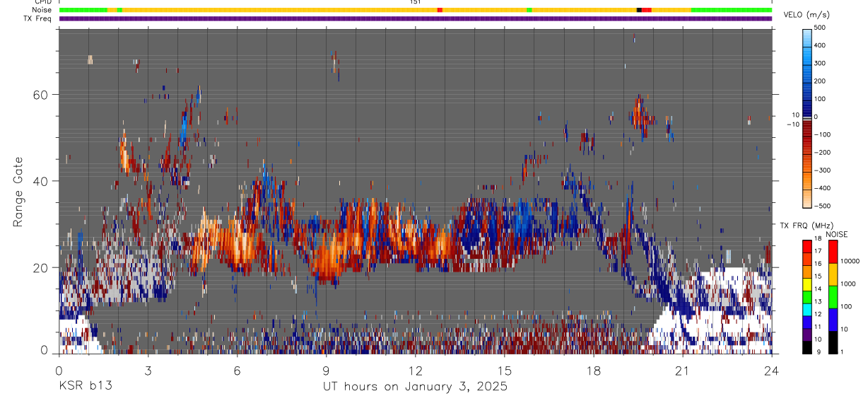
Task: Click the UT hours on January 3, 2025 title
Action: point(415,387)
